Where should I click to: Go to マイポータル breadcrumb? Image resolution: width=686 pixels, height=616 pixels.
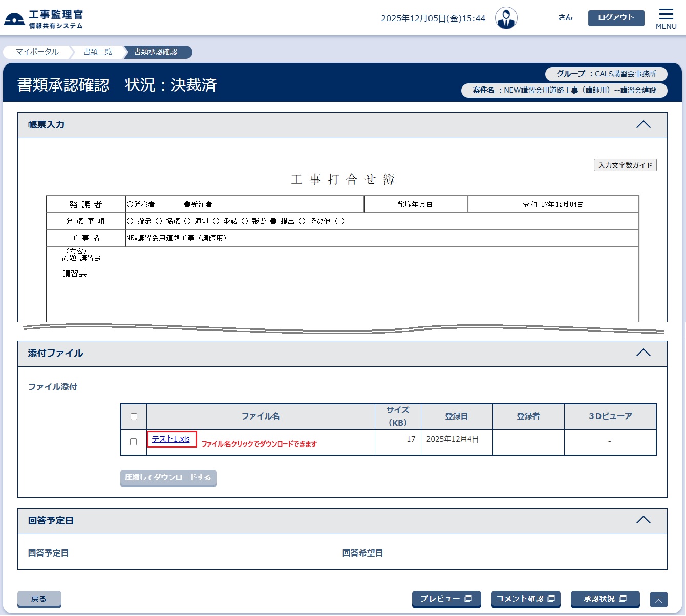37,52
